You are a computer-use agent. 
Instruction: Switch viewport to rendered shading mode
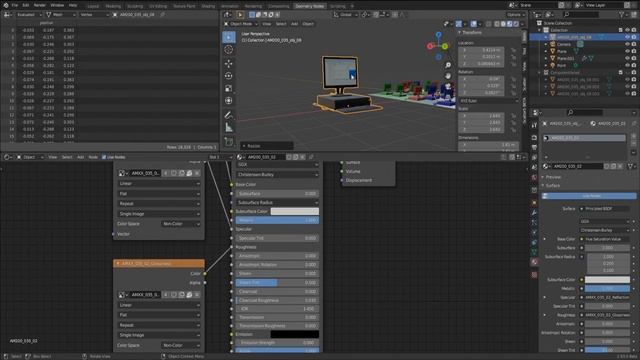click(x=516, y=24)
